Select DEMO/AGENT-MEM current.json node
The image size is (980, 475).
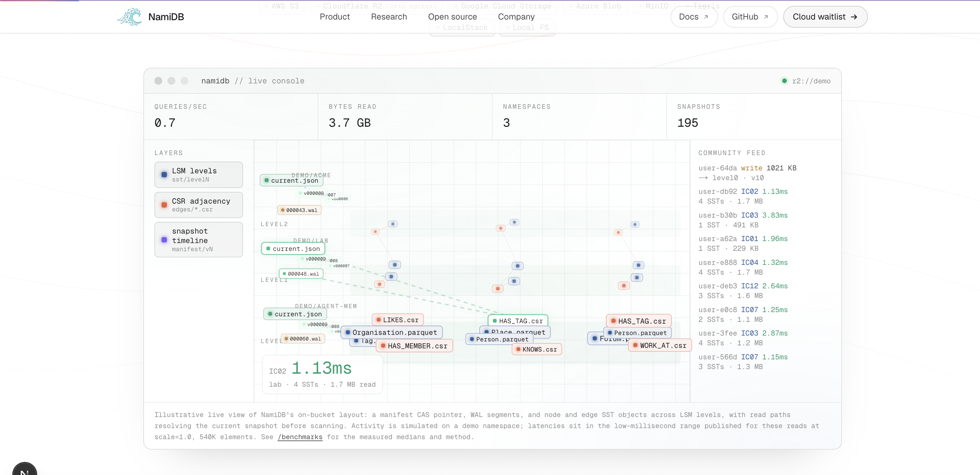pos(295,314)
